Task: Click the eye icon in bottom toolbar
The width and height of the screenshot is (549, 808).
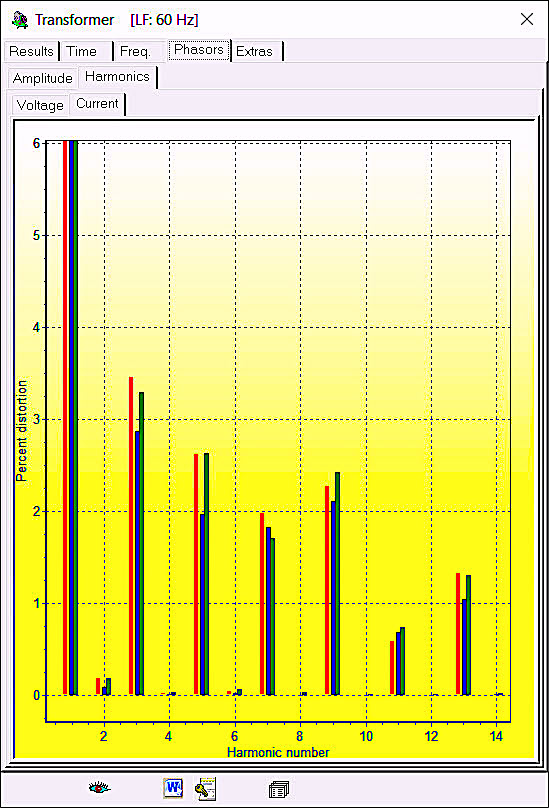Action: [99, 787]
